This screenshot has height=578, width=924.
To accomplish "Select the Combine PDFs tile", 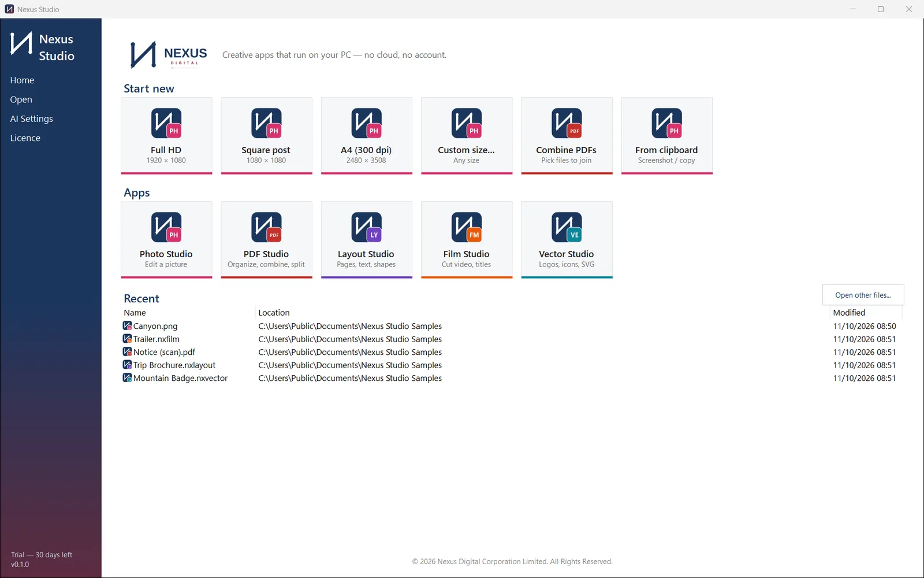I will point(567,135).
